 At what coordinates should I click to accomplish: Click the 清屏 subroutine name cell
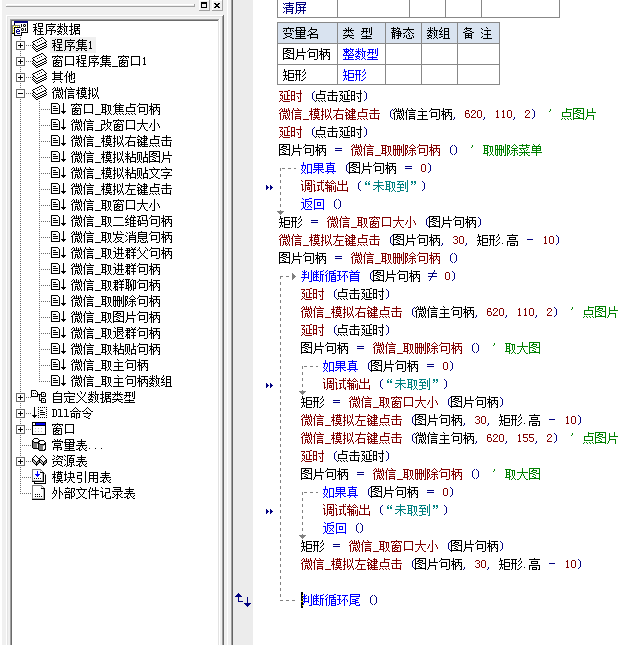307,8
